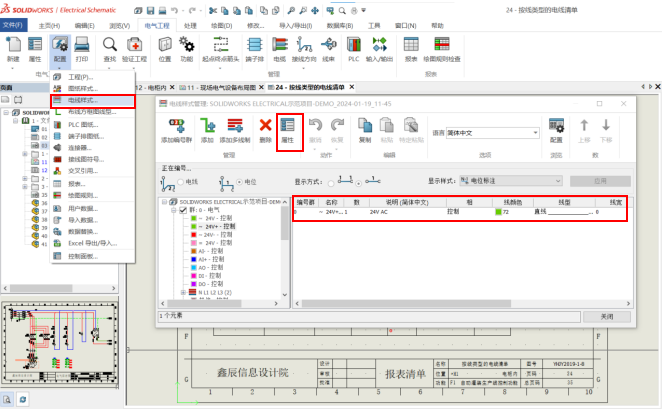Viewport: 662px width, 409px height.
Task: Select the 电位 (Equipotential) radio button
Action: (x=239, y=182)
